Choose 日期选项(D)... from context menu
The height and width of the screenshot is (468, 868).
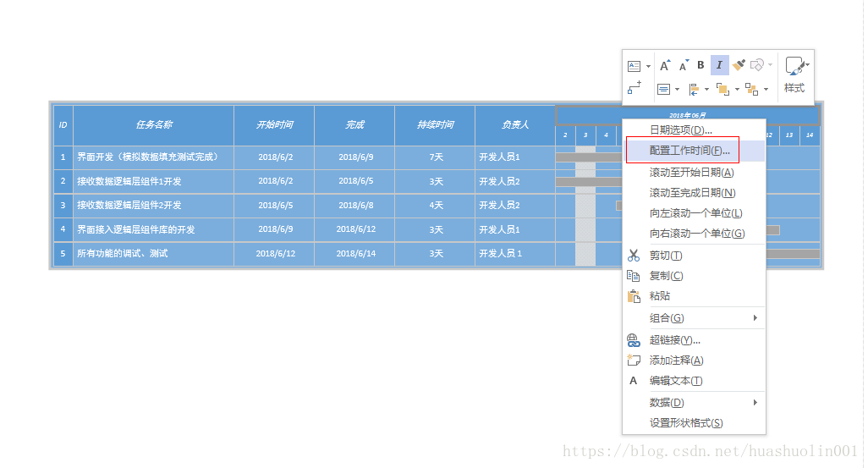[x=680, y=130]
